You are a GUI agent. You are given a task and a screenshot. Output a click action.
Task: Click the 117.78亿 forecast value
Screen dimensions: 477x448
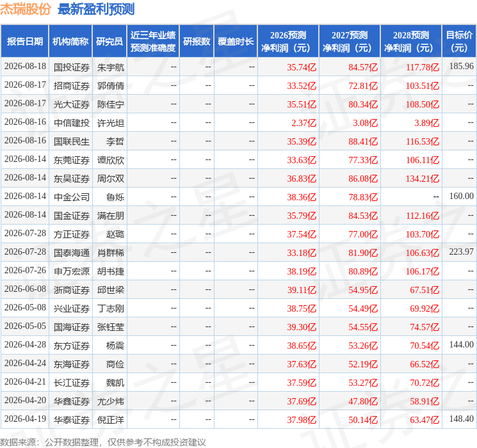[422, 67]
